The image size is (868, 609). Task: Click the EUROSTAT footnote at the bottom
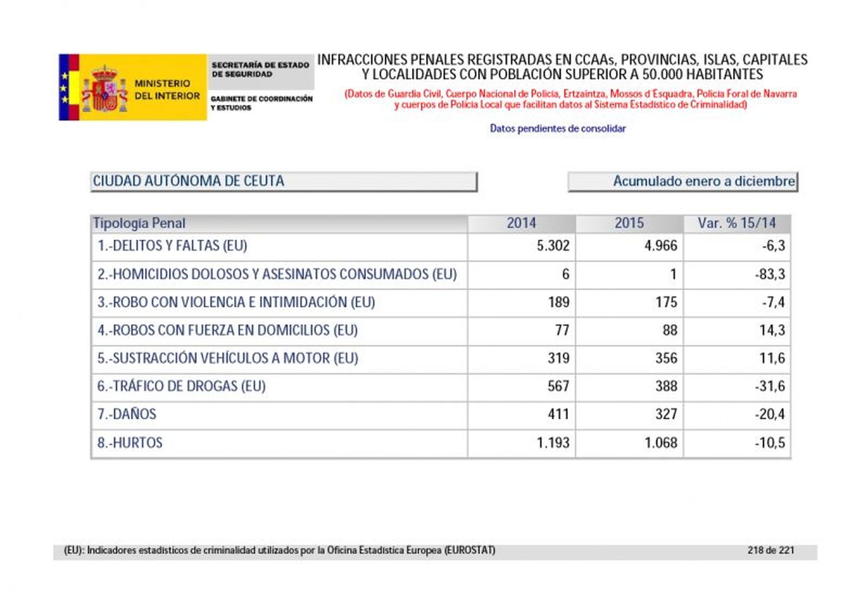[x=279, y=550]
